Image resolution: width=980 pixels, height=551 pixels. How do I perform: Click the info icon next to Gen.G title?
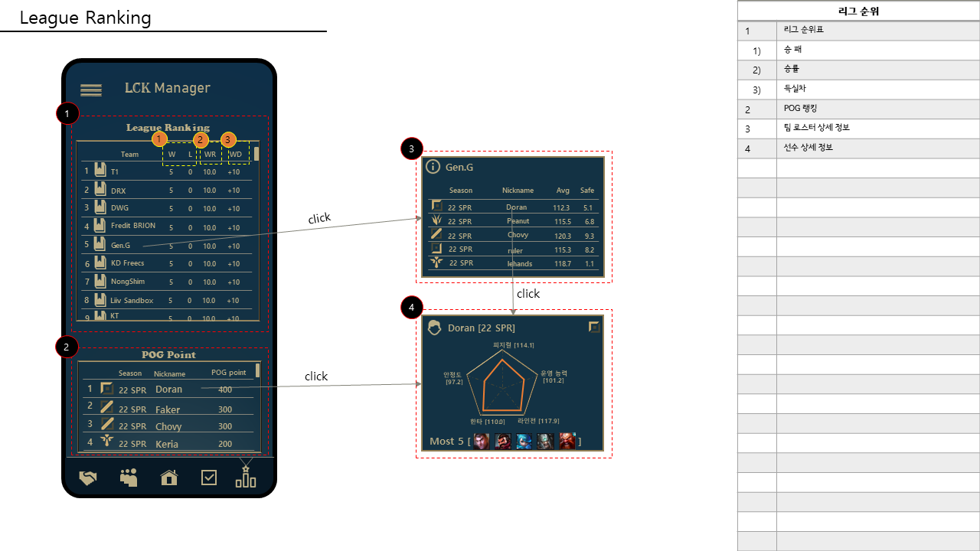point(433,167)
